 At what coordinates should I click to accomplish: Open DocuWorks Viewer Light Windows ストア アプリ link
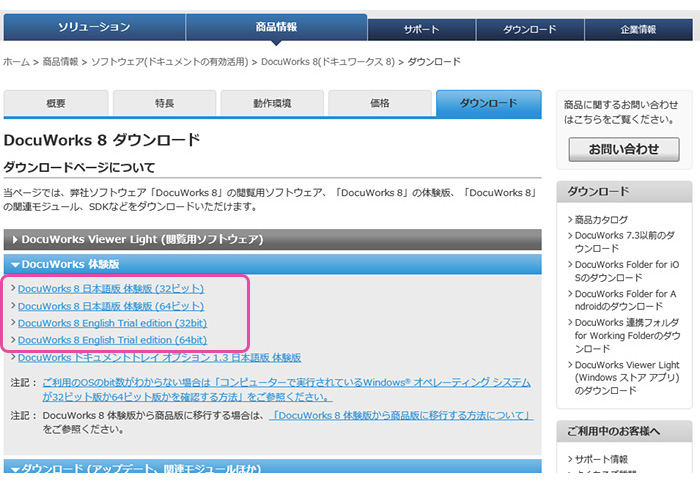[627, 378]
